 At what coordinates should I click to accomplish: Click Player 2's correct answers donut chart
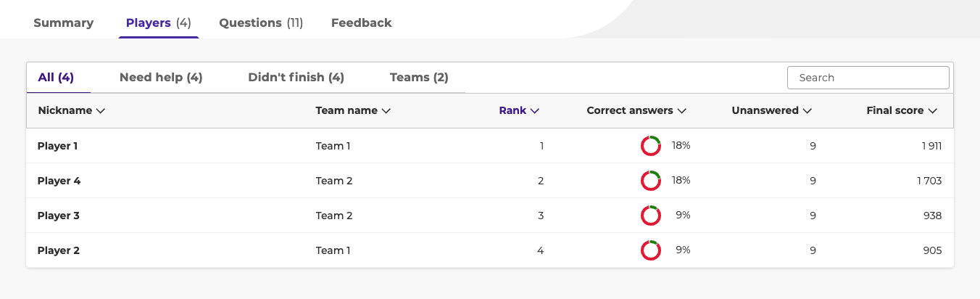point(650,250)
